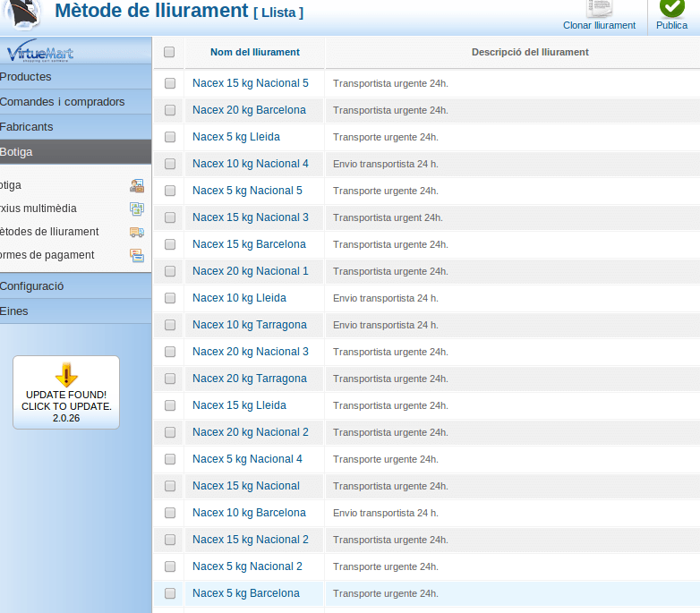
Task: Click the payment methods icon in sidebar
Action: coord(137,255)
